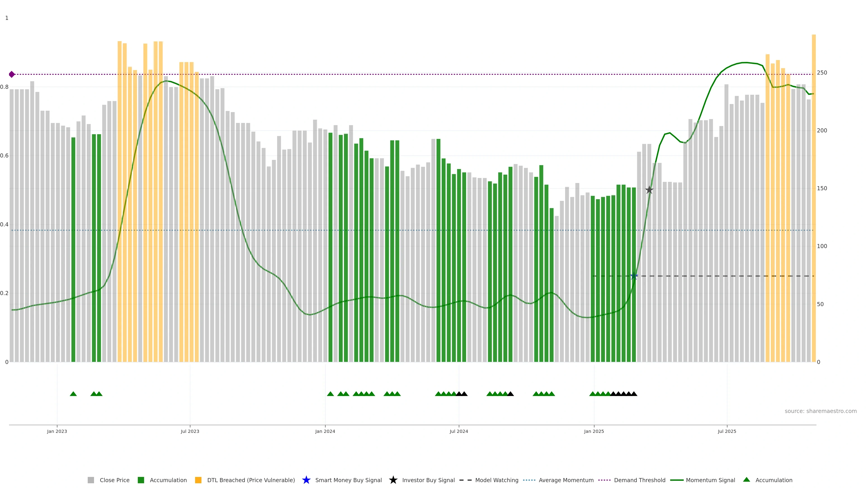The width and height of the screenshot is (868, 488).
Task: Click the blue star legend icon
Action: coord(306,480)
